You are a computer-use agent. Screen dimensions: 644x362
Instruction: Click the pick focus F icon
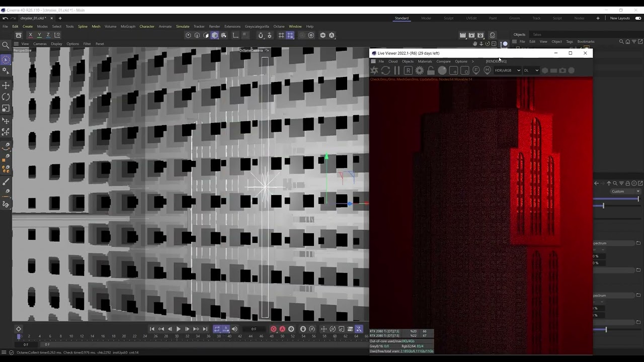476,70
